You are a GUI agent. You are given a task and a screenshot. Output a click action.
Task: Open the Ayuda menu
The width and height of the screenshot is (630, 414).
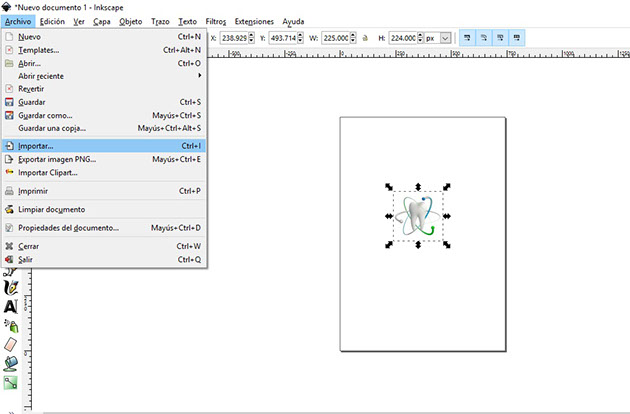(293, 21)
